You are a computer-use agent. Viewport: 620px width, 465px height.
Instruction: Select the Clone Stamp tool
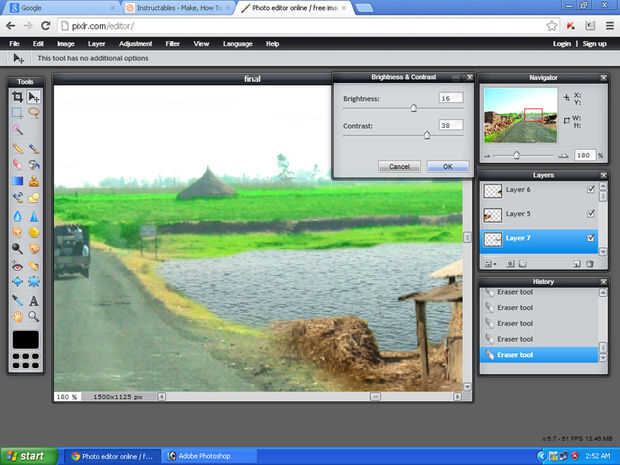pos(34,181)
